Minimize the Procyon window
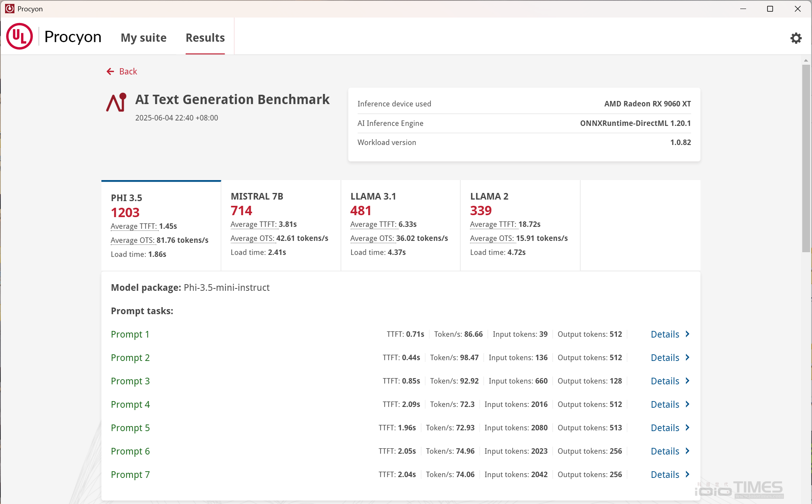812x504 pixels. tap(743, 9)
